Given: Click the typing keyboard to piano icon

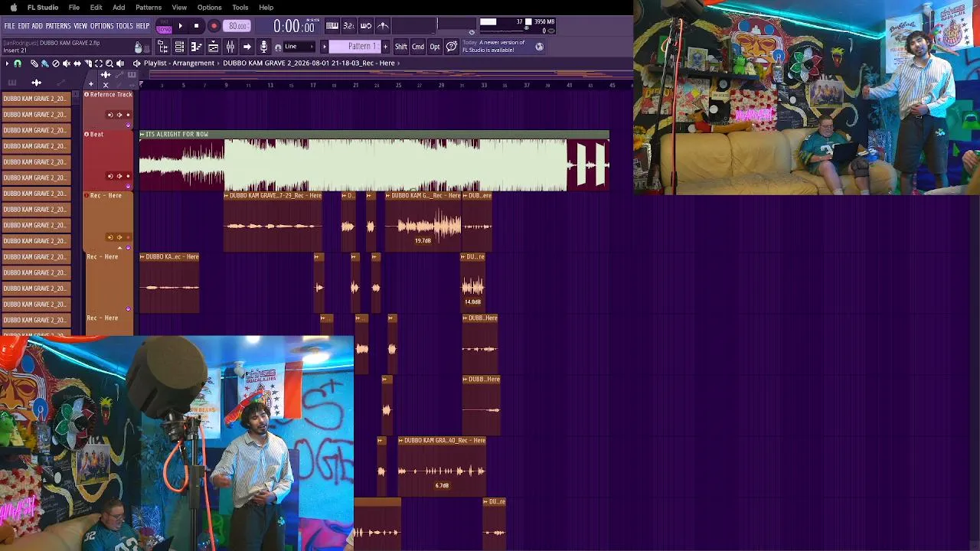Looking at the screenshot, I should [x=333, y=26].
